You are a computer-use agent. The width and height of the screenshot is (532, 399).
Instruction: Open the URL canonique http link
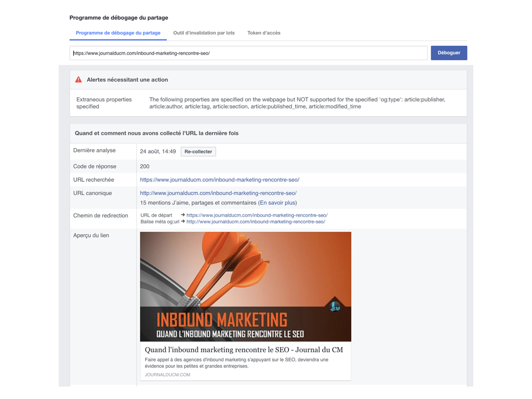click(x=218, y=193)
